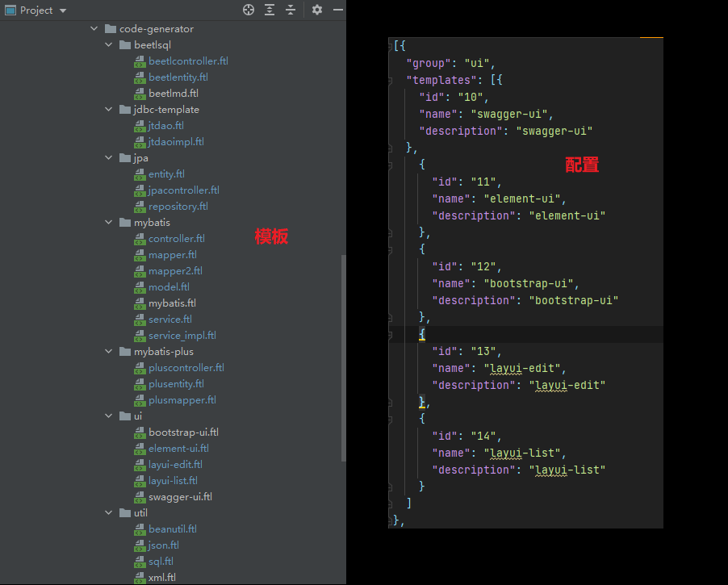This screenshot has height=585, width=728.
Task: Click the Project panel window icon
Action: point(10,10)
